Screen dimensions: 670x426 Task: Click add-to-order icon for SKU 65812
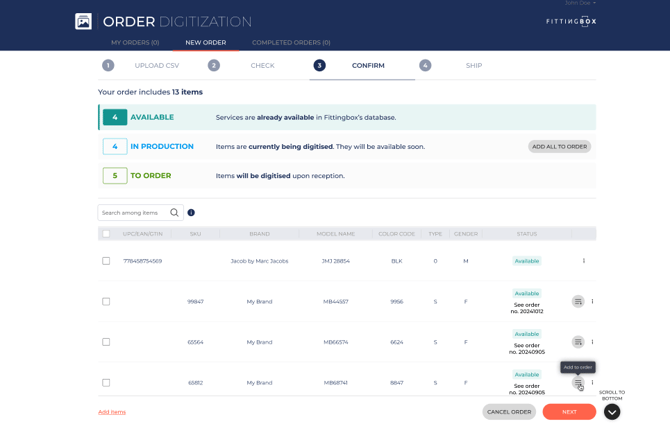[x=578, y=383]
